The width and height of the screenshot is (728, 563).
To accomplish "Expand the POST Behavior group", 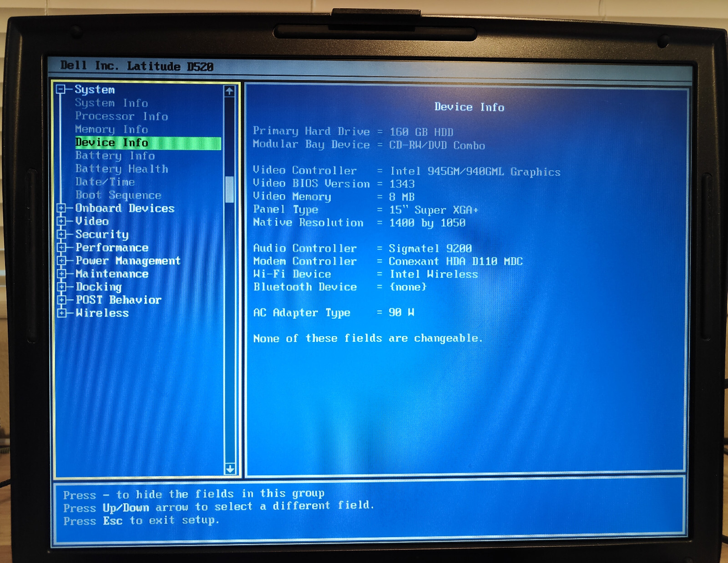I will coord(61,300).
